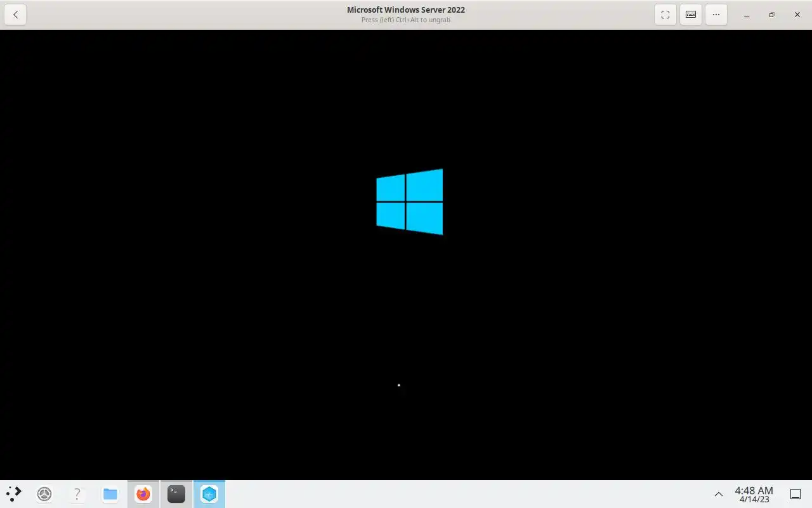Viewport: 812px width, 508px height.
Task: Open System Settings from the taskbar
Action: (44, 494)
